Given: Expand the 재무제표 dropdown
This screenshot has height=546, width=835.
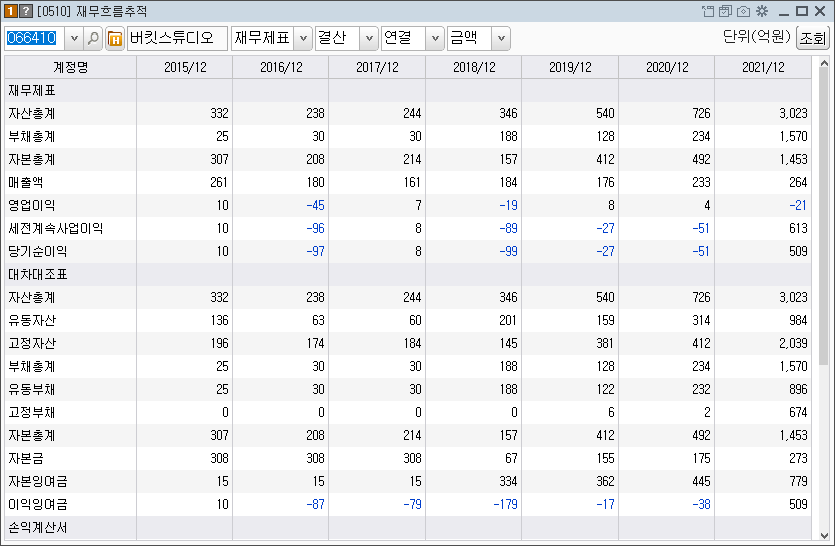Looking at the screenshot, I should tap(303, 38).
